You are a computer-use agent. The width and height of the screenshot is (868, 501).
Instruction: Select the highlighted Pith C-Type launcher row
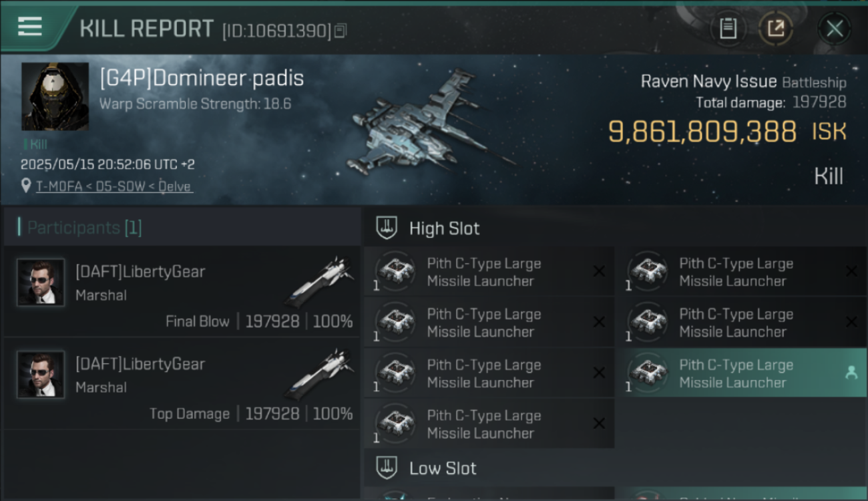pyautogui.click(x=741, y=373)
